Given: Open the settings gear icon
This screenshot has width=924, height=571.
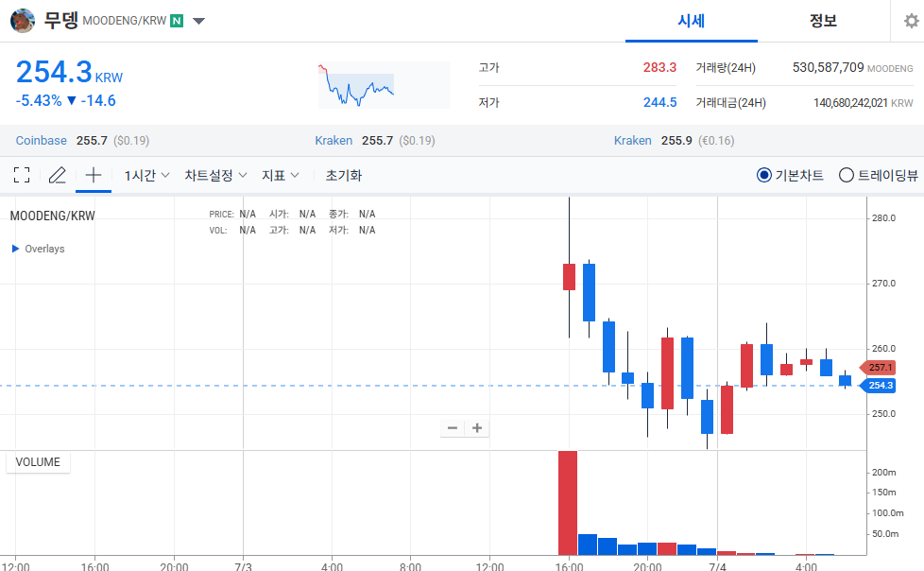Looking at the screenshot, I should tap(911, 21).
